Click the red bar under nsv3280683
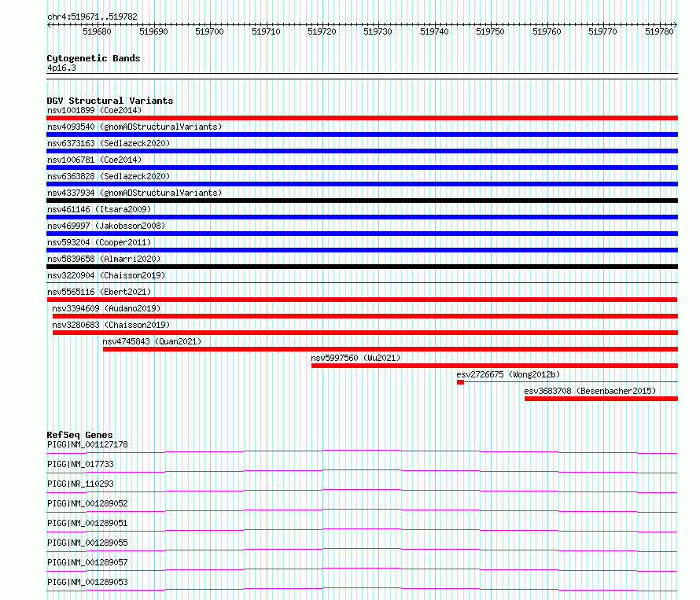 (365, 333)
